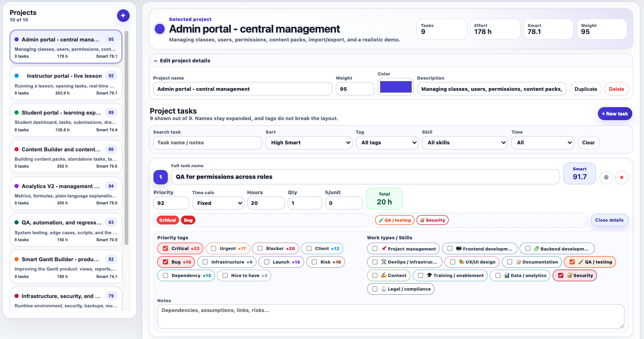Click the project Description field

492,89
